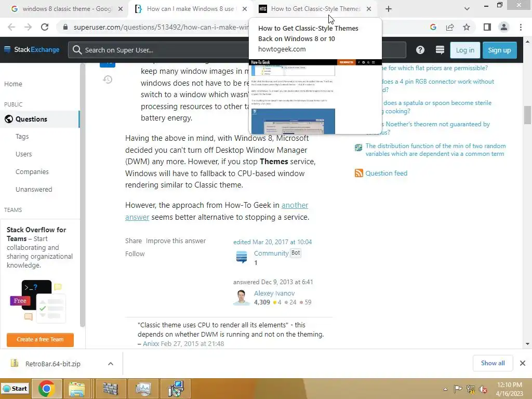Close the Super User question tab
Image resolution: width=532 pixels, height=399 pixels.
[245, 9]
